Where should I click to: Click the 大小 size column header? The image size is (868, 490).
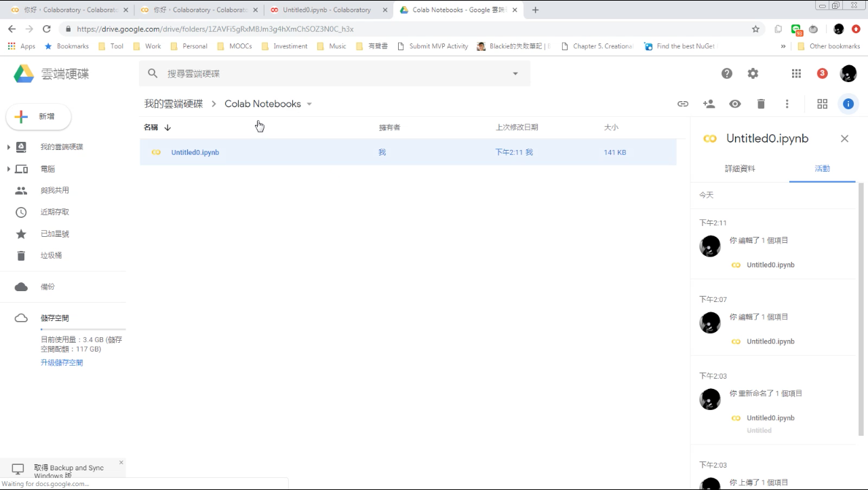click(611, 128)
